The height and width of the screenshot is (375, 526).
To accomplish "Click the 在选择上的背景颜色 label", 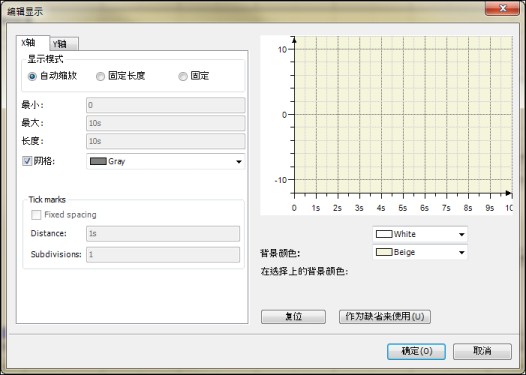I will click(304, 271).
